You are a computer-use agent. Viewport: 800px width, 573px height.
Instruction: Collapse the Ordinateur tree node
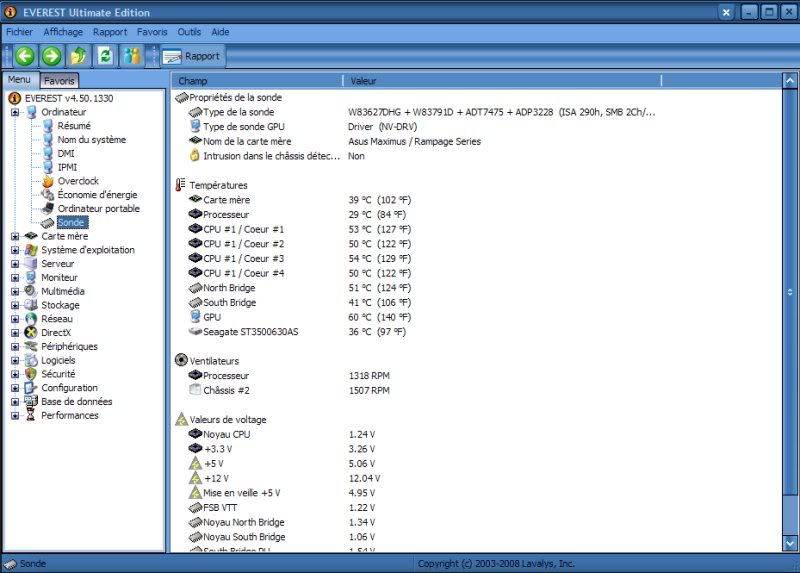(x=15, y=112)
